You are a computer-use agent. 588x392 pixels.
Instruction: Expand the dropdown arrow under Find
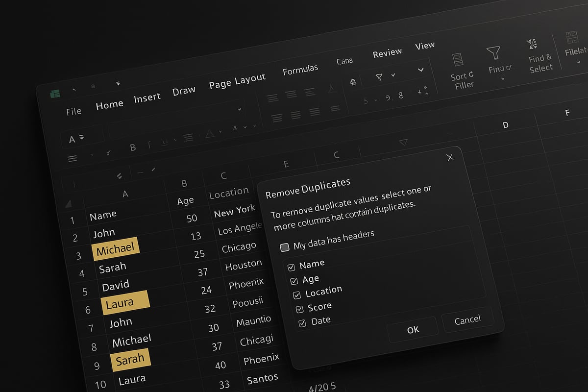pos(503,79)
